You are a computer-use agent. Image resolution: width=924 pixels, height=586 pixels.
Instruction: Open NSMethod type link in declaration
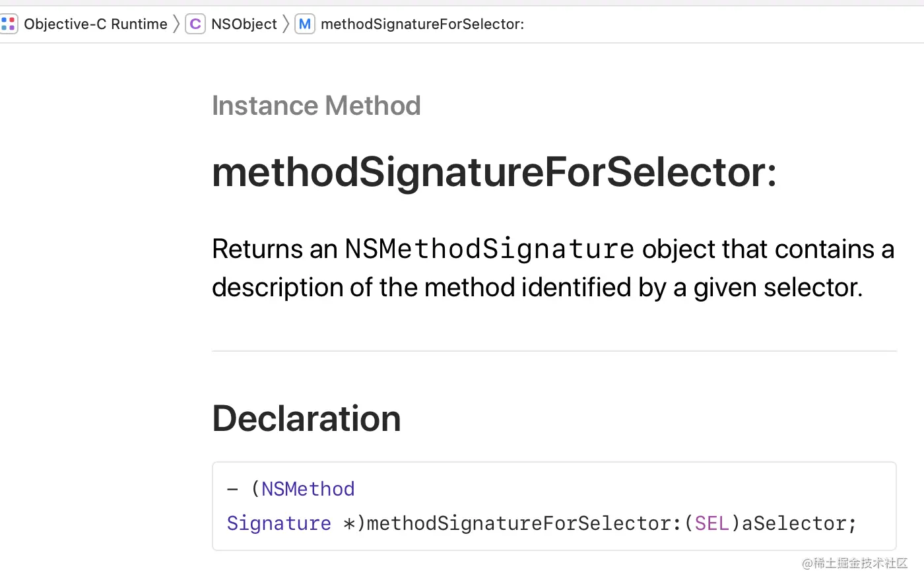click(x=308, y=489)
